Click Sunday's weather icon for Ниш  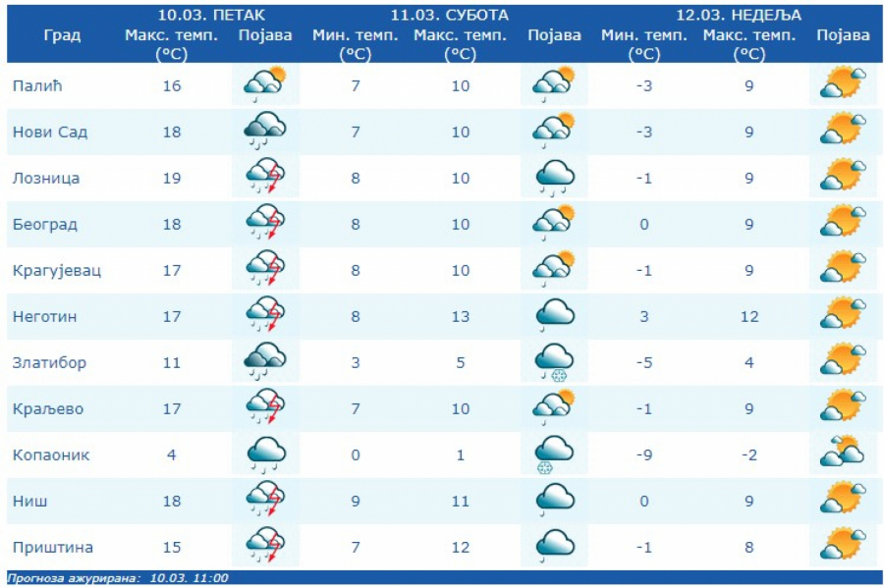pos(843,501)
